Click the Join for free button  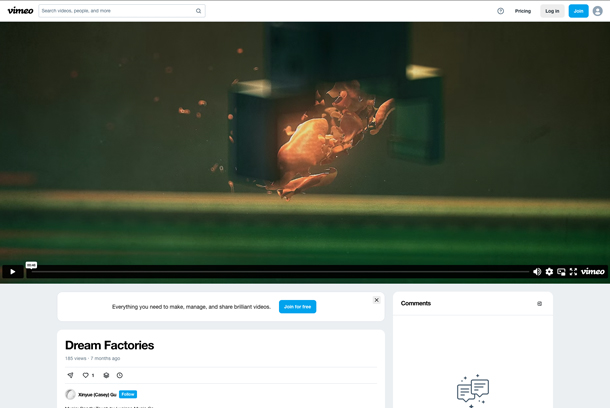click(x=297, y=306)
